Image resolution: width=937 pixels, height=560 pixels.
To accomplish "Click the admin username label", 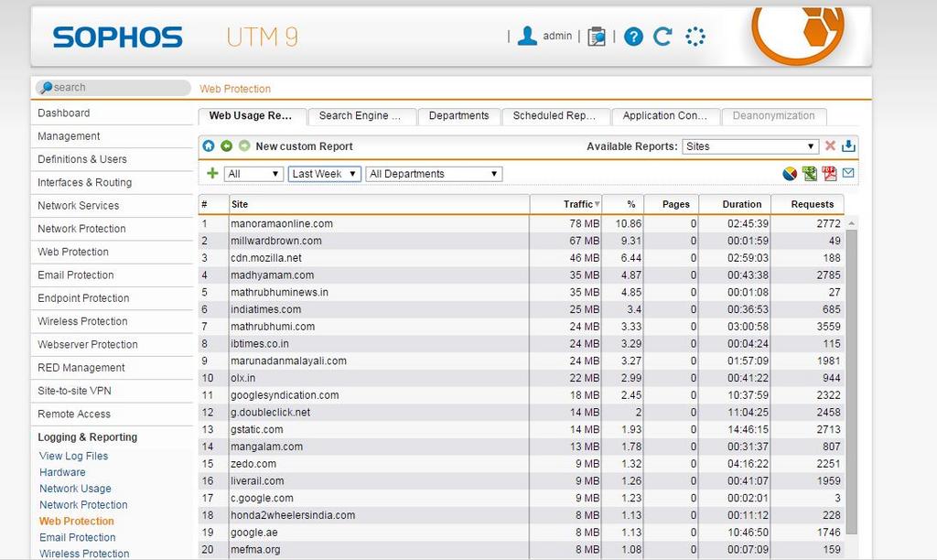I will point(557,36).
